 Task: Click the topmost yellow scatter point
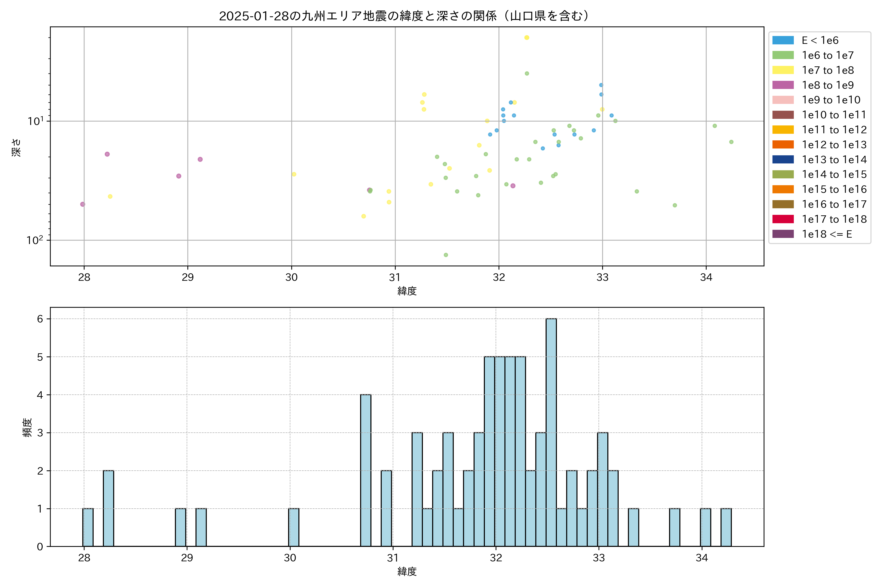(x=527, y=37)
